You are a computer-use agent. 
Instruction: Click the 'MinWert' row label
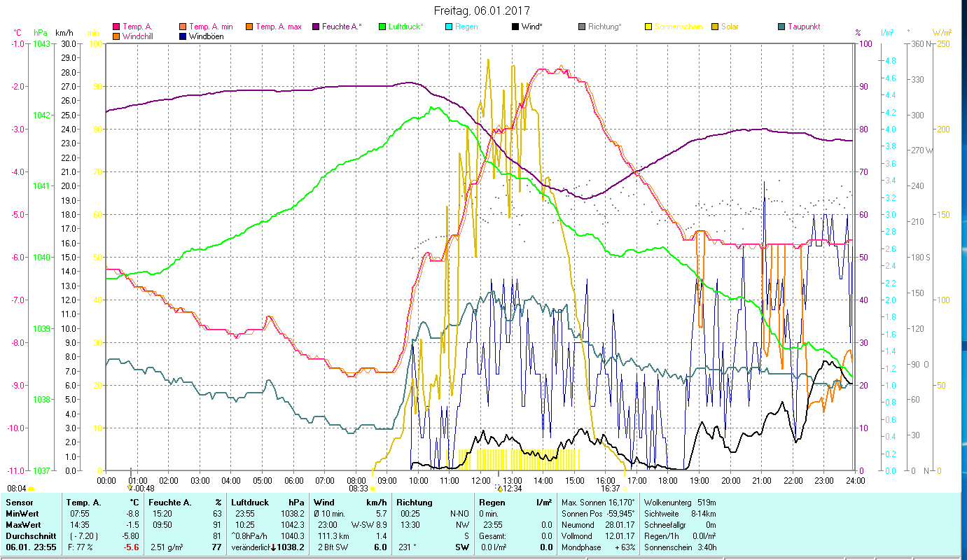tap(22, 514)
